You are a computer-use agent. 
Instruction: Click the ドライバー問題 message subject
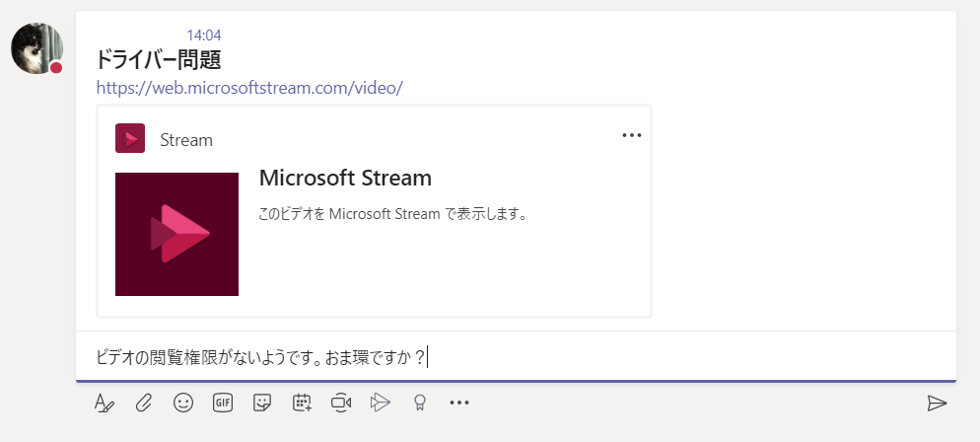tap(165, 61)
